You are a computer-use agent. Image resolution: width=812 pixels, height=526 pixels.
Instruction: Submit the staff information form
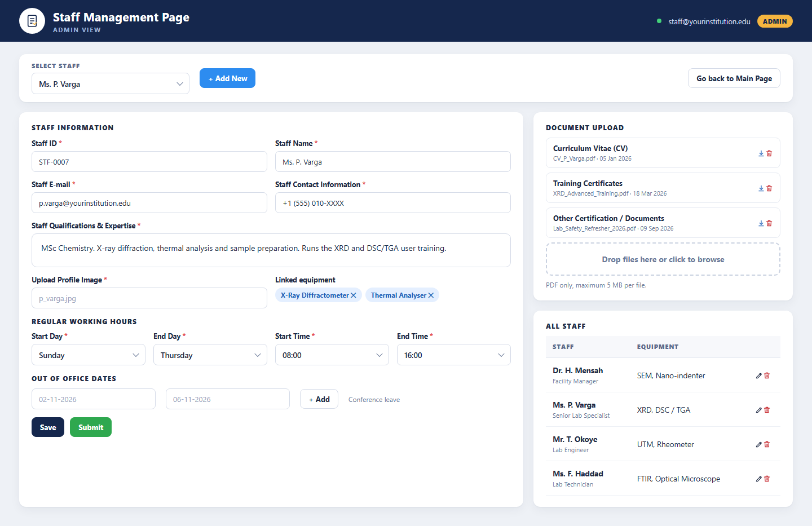coord(91,427)
